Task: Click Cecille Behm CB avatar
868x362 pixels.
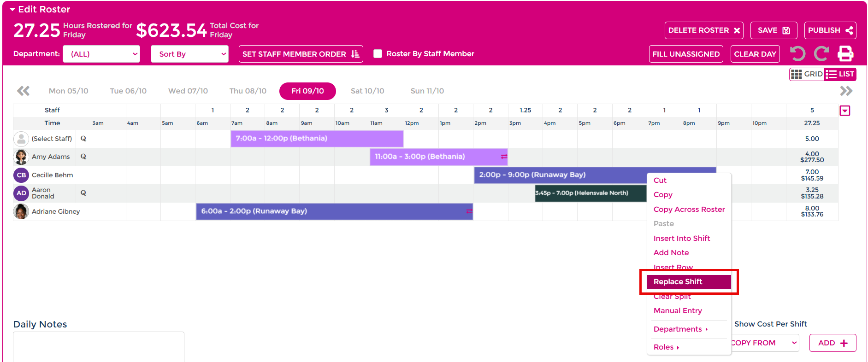Action: [21, 175]
